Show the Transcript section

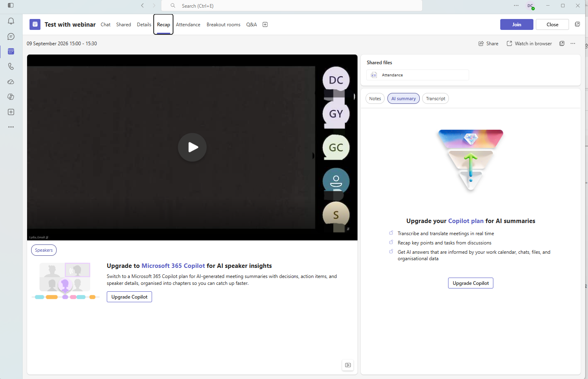[x=436, y=99]
